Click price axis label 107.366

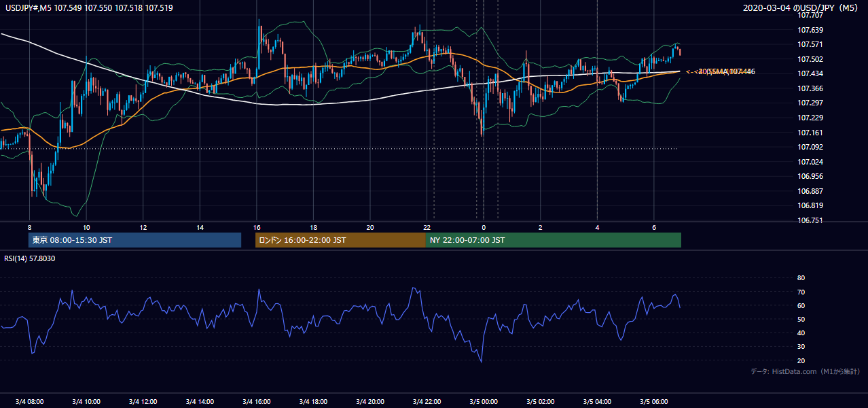[810, 88]
